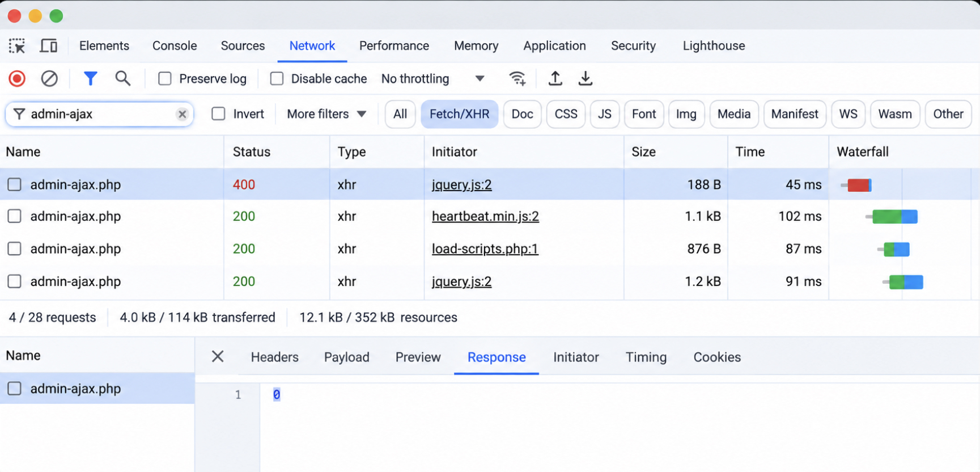980x472 pixels.
Task: Check the Invert filter checkbox
Action: coord(218,114)
